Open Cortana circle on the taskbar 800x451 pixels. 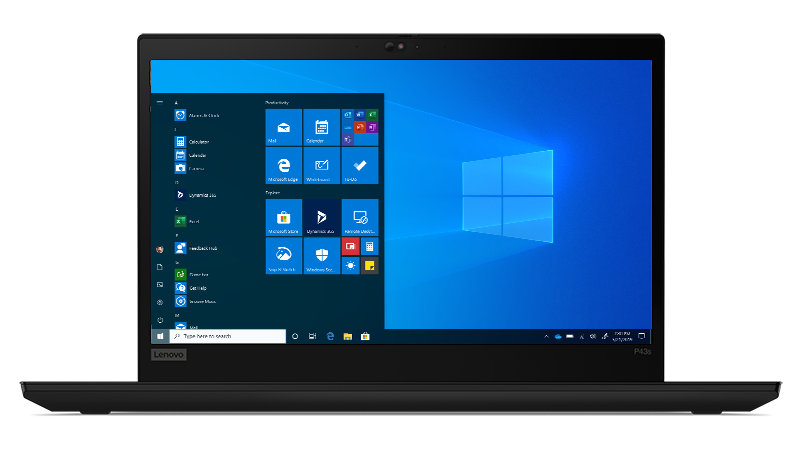pos(295,336)
